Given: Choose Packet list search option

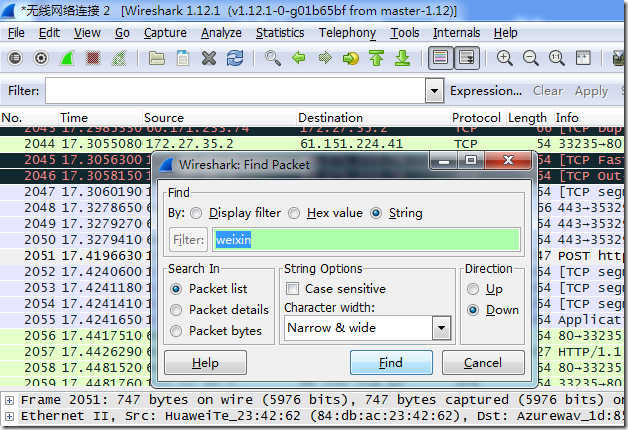Looking at the screenshot, I should pyautogui.click(x=176, y=289).
